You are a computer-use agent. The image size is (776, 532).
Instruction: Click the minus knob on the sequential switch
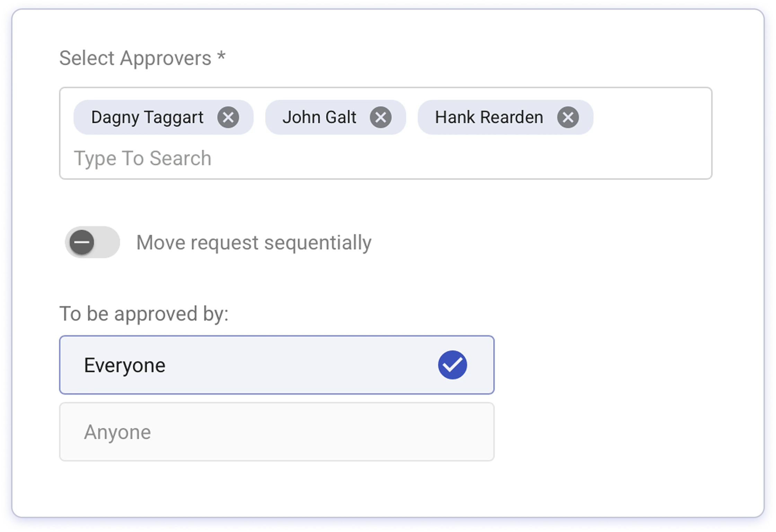tap(82, 242)
